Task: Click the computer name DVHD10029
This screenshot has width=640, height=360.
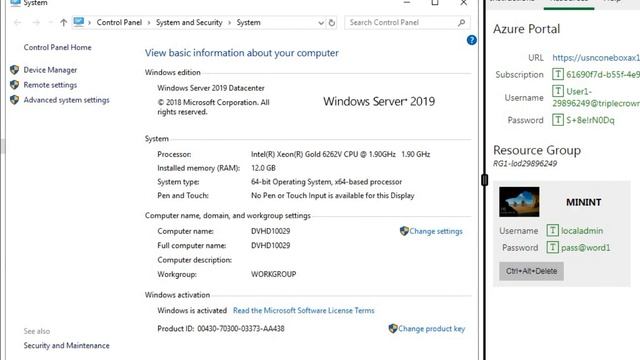Action: pos(271,231)
